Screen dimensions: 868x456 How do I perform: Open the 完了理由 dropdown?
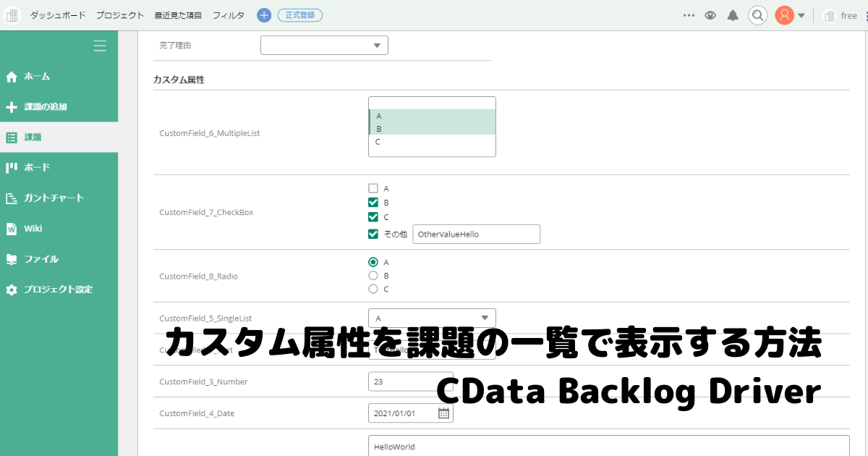(x=324, y=44)
